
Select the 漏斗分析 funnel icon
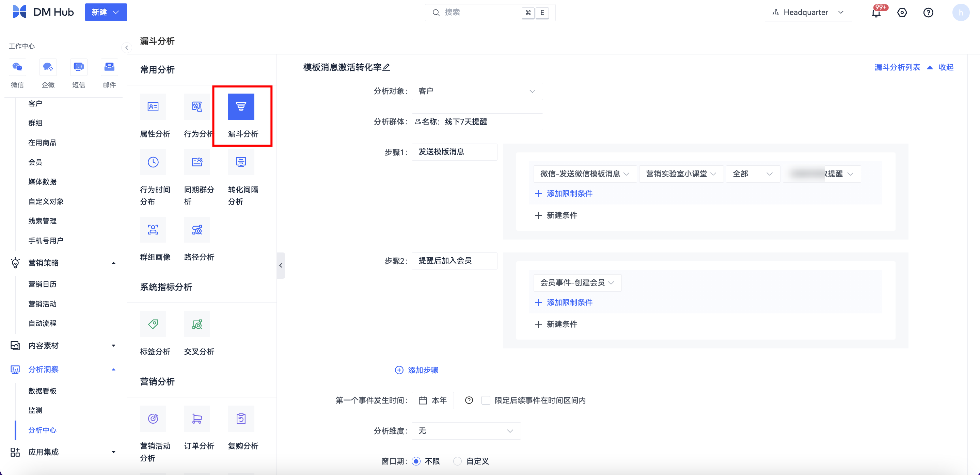click(x=241, y=107)
